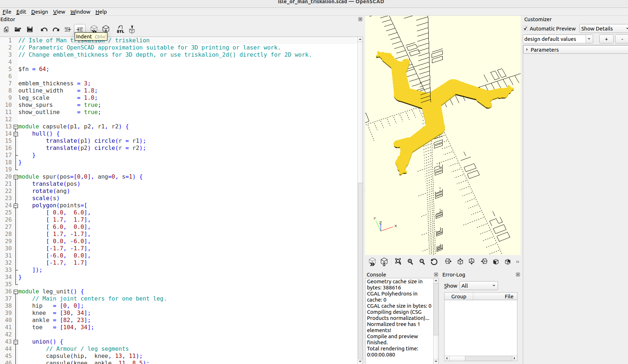Run Preview from the editor toolbar
Screen dimensions: 628x364
[x=94, y=29]
